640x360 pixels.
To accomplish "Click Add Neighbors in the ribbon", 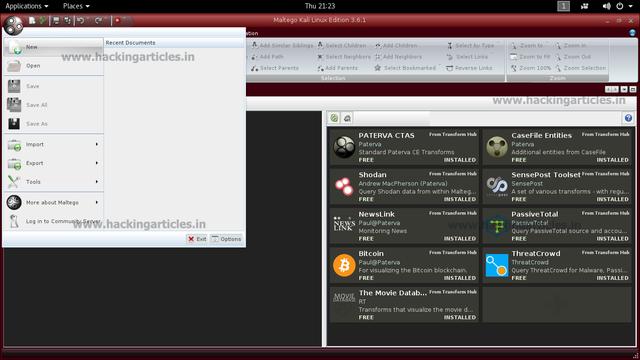I will coord(398,57).
